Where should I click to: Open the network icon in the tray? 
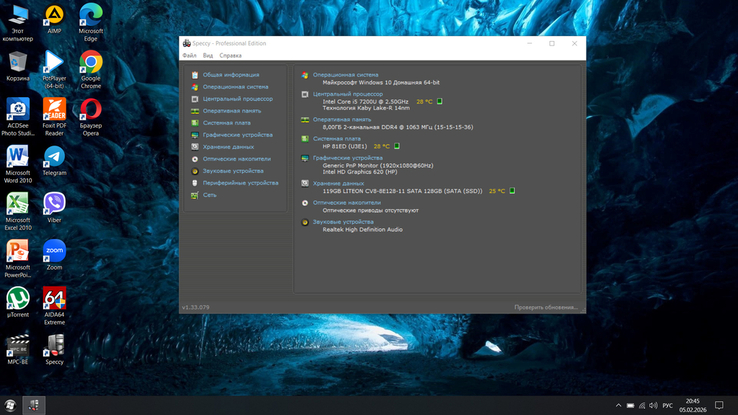pyautogui.click(x=642, y=405)
